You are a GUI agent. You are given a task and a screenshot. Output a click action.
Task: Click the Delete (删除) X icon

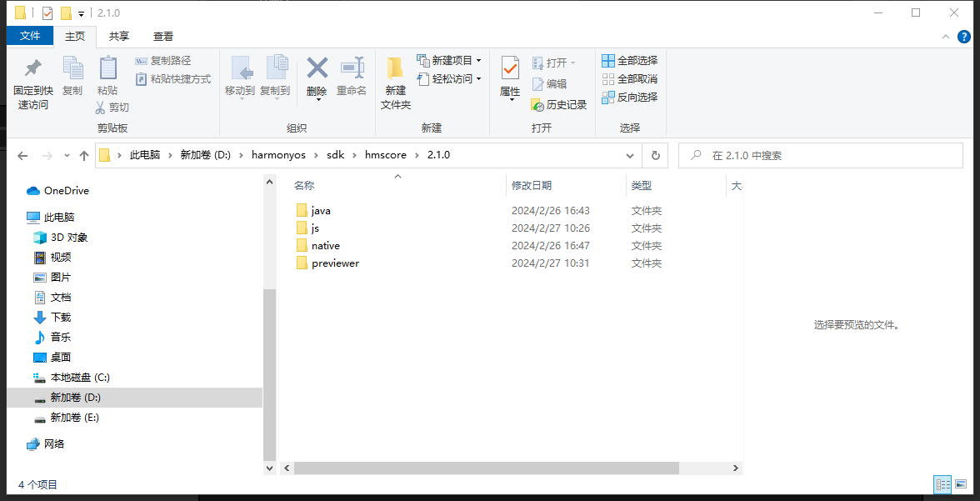(317, 68)
